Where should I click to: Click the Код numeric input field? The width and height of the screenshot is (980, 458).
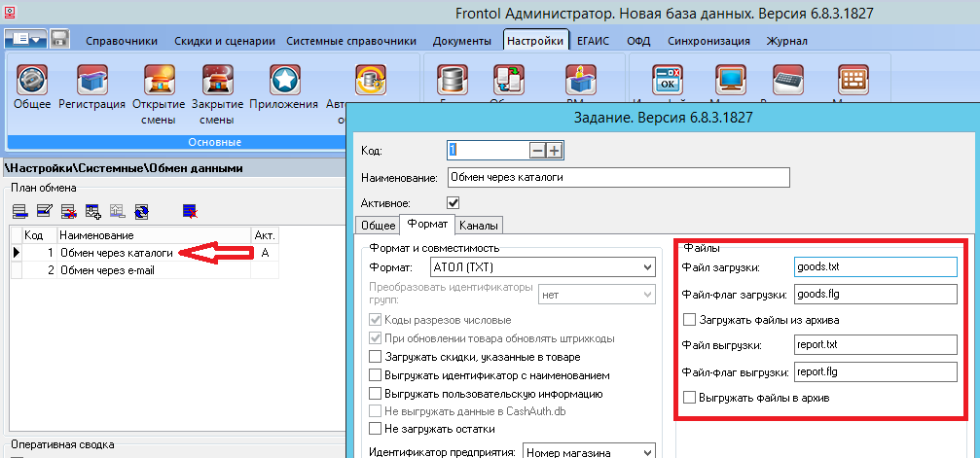[489, 151]
